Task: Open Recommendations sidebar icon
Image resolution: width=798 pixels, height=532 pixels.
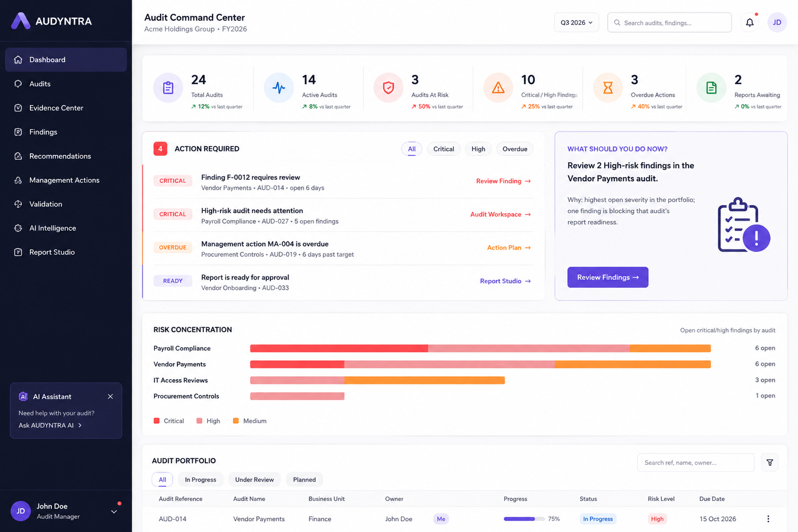Action: pos(18,156)
